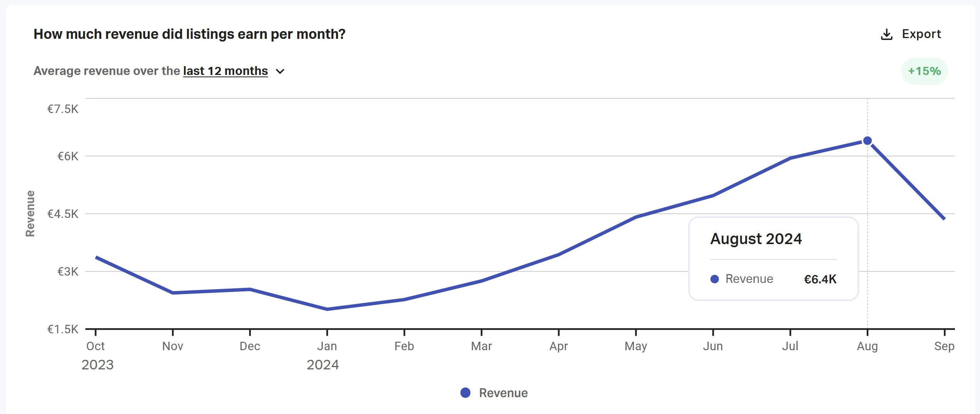Click the €4.5K y-axis label
This screenshot has width=980, height=414.
pyautogui.click(x=63, y=214)
